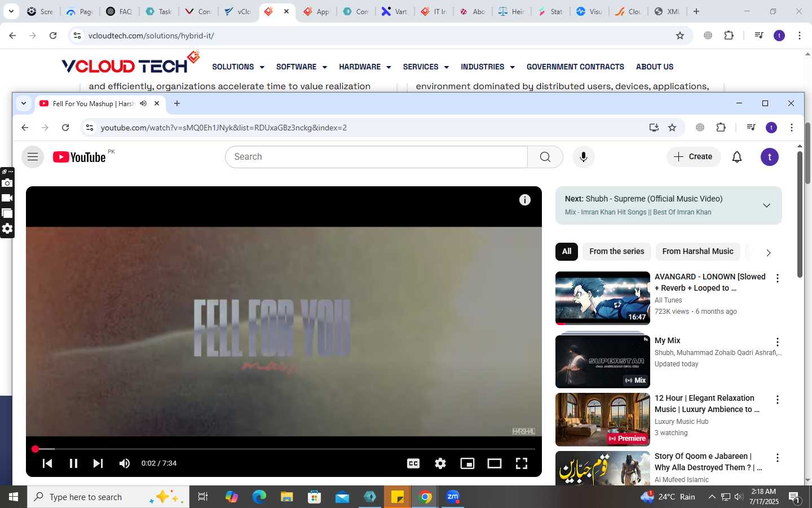Viewport: 812px width, 508px height.
Task: Skip to next video in player
Action: (x=98, y=463)
